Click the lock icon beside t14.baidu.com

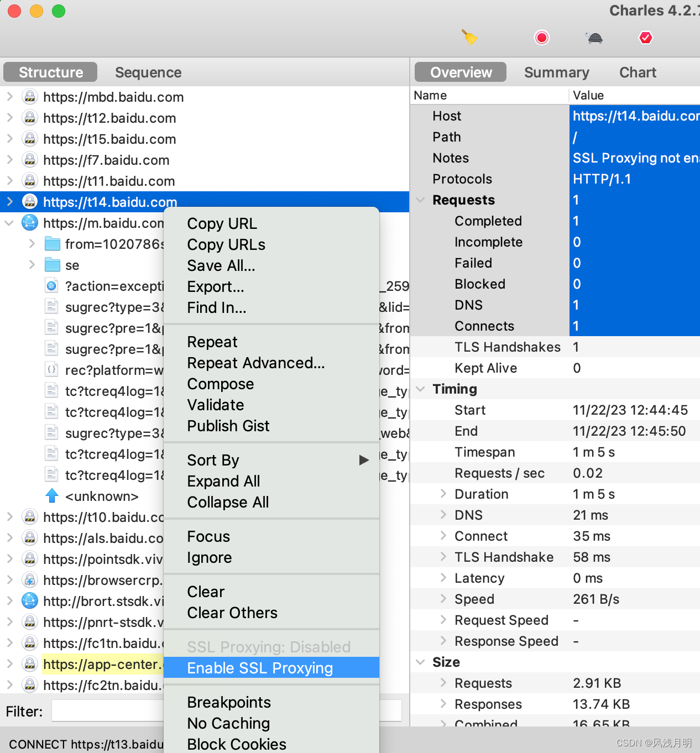(30, 202)
